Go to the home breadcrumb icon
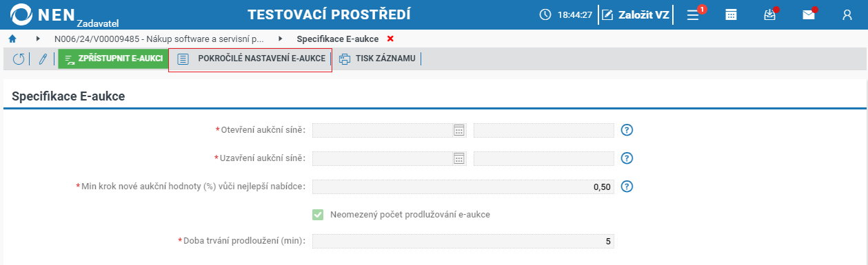Viewport: 868px width, 265px height. click(x=12, y=39)
